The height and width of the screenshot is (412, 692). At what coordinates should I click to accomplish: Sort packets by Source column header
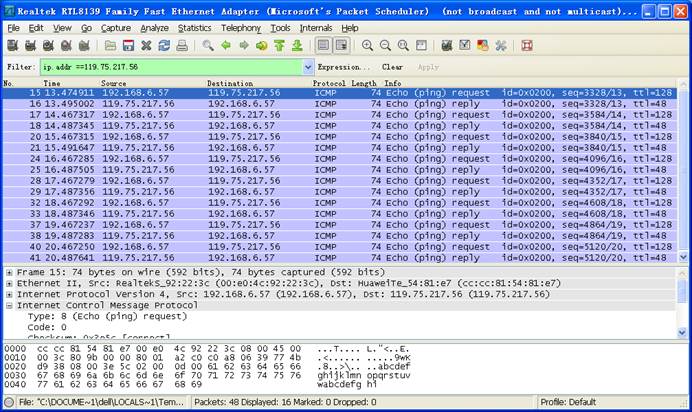coord(113,83)
